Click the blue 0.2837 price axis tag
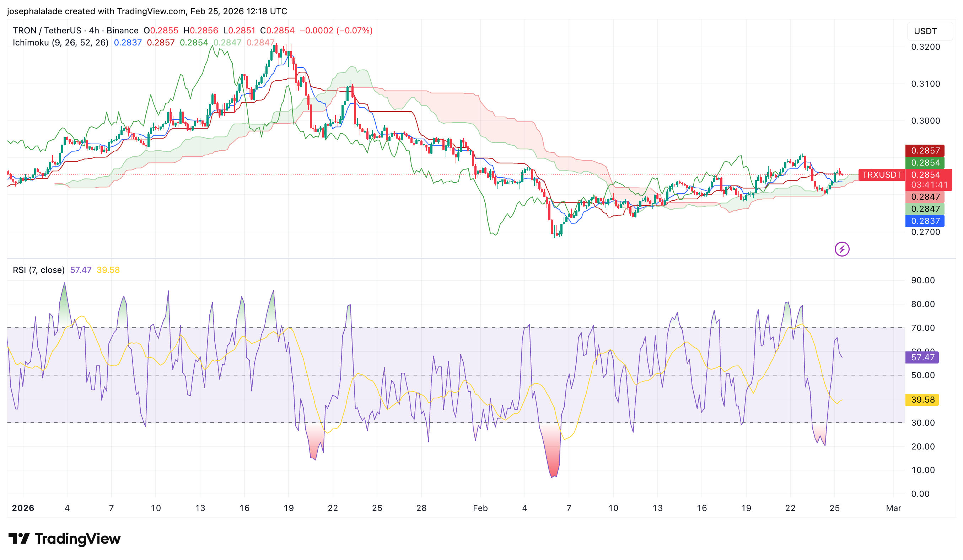The width and height of the screenshot is (963, 560). pyautogui.click(x=925, y=221)
